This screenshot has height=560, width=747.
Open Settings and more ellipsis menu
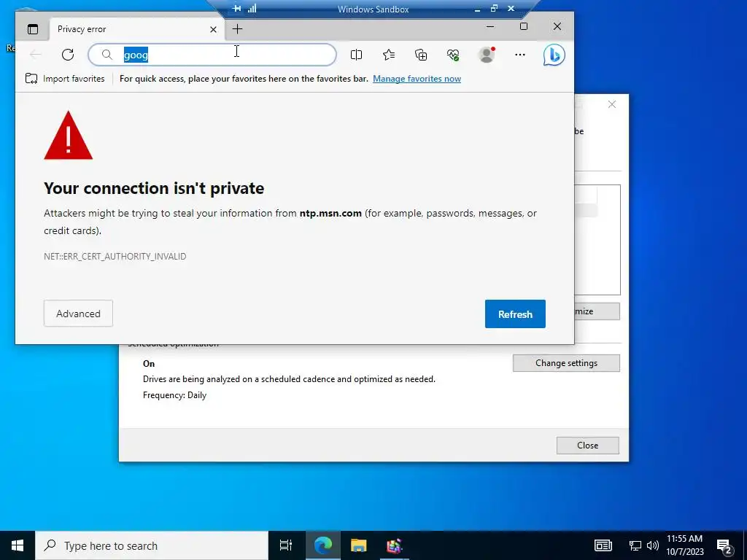tap(520, 55)
